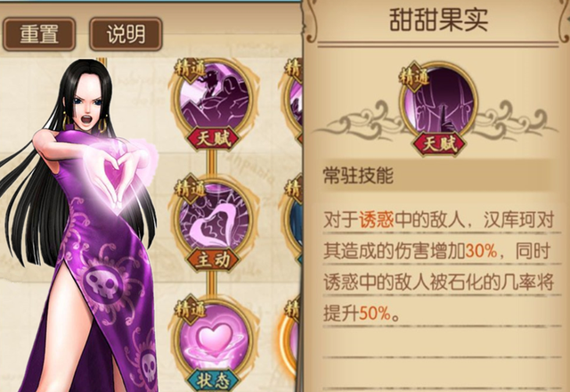Open the 说明 description button
The height and width of the screenshot is (392, 570).
click(x=126, y=34)
